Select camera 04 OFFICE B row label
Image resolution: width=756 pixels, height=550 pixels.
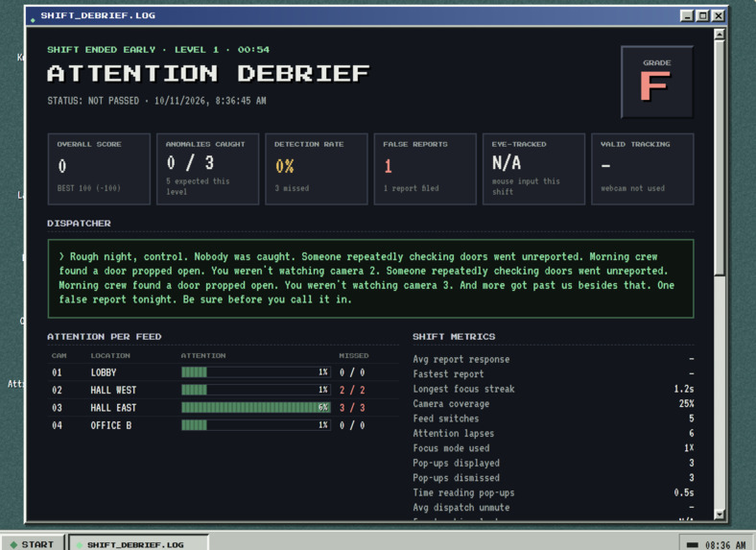[111, 425]
